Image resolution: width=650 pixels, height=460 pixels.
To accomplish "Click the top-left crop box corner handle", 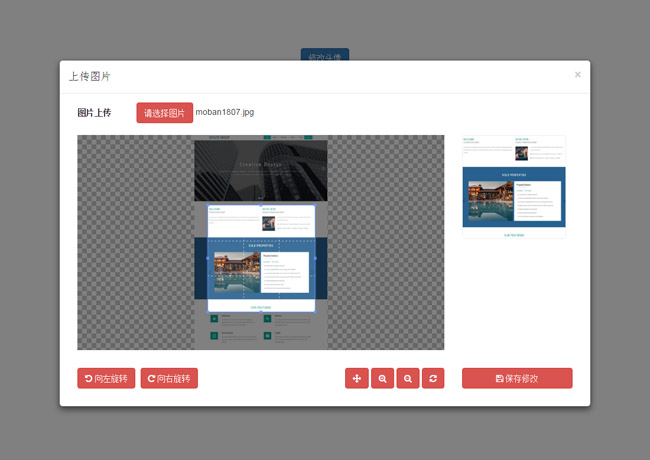I will (208, 205).
